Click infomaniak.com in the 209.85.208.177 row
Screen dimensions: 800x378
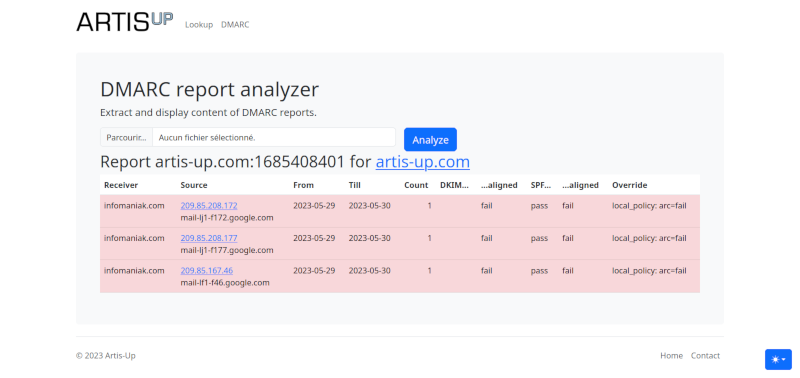pos(134,238)
